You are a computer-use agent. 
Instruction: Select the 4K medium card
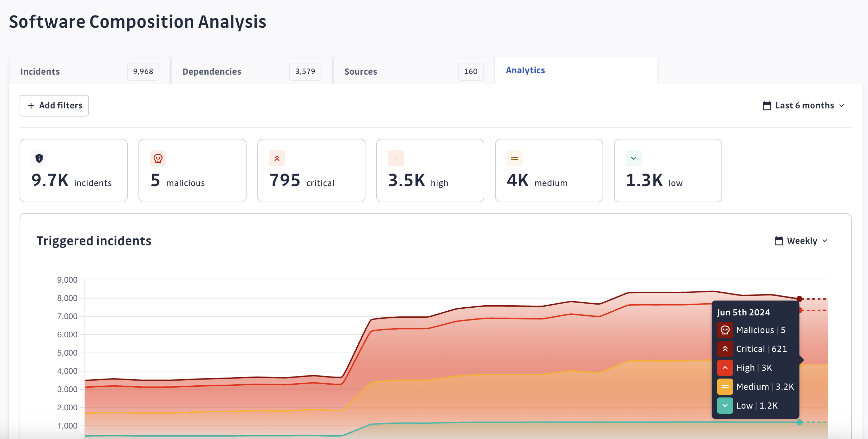549,171
